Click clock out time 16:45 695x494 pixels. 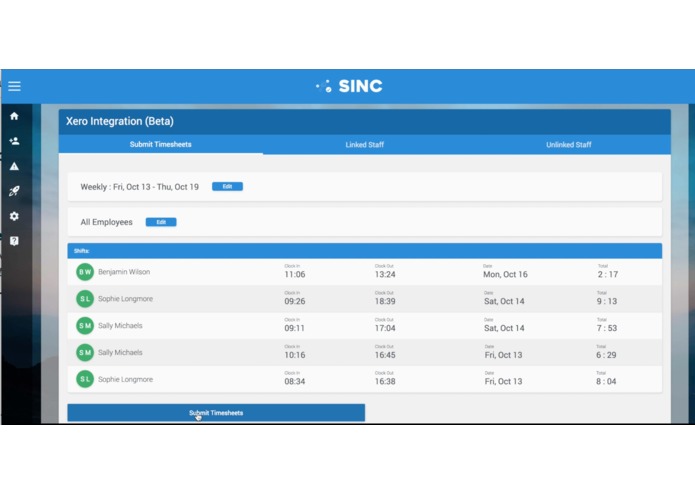(x=385, y=355)
